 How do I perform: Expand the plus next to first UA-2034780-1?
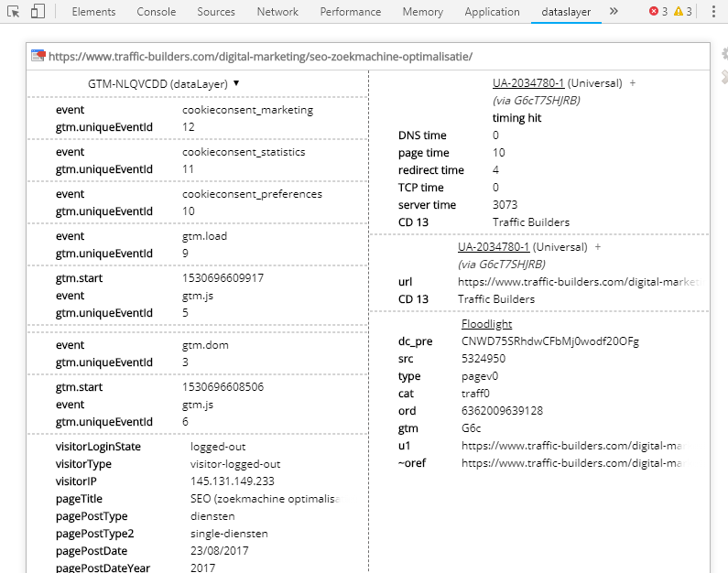pos(633,83)
